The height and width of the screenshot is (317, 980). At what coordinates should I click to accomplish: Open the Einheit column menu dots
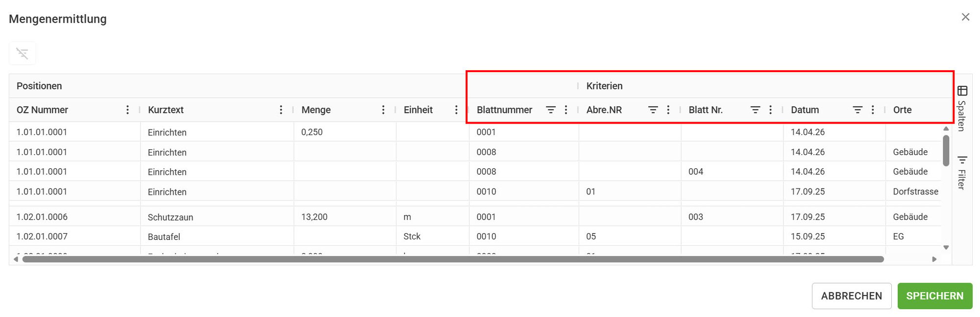[x=456, y=110]
